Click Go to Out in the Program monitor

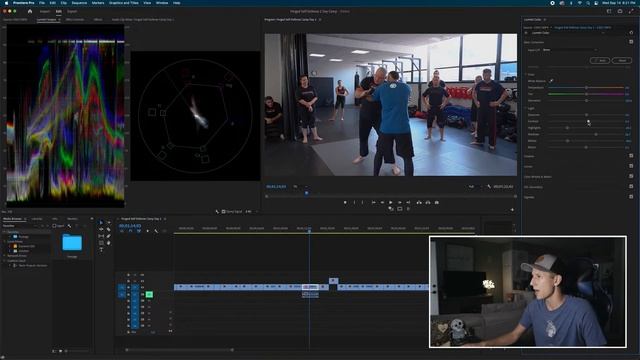point(408,202)
